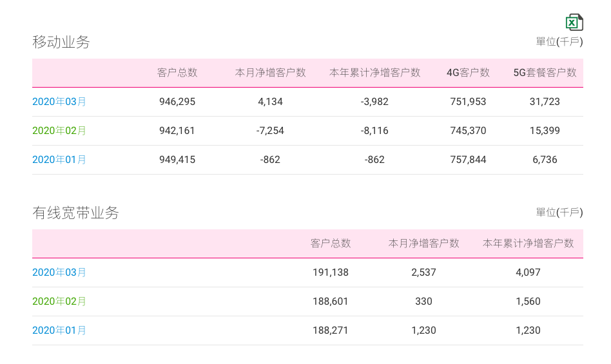
Task: Open mobile business 2020年03月 link
Action: 59,102
